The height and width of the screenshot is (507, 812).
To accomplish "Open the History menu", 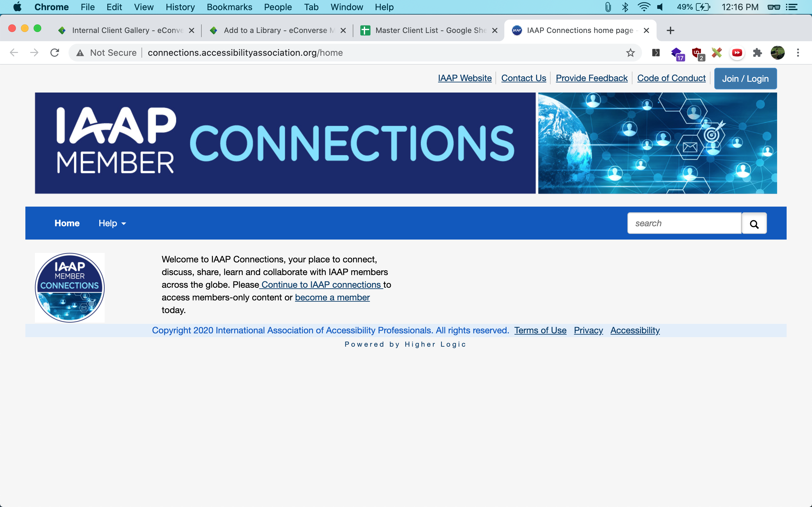I will pos(180,7).
